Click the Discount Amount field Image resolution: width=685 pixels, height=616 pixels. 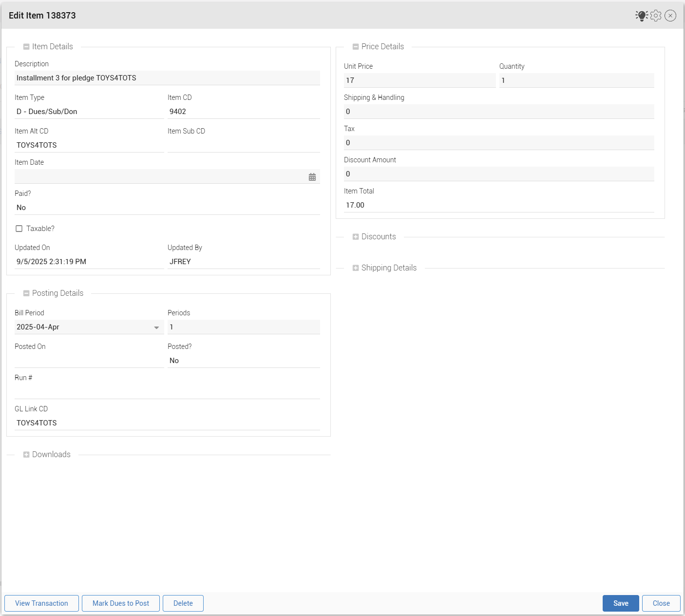pos(499,174)
